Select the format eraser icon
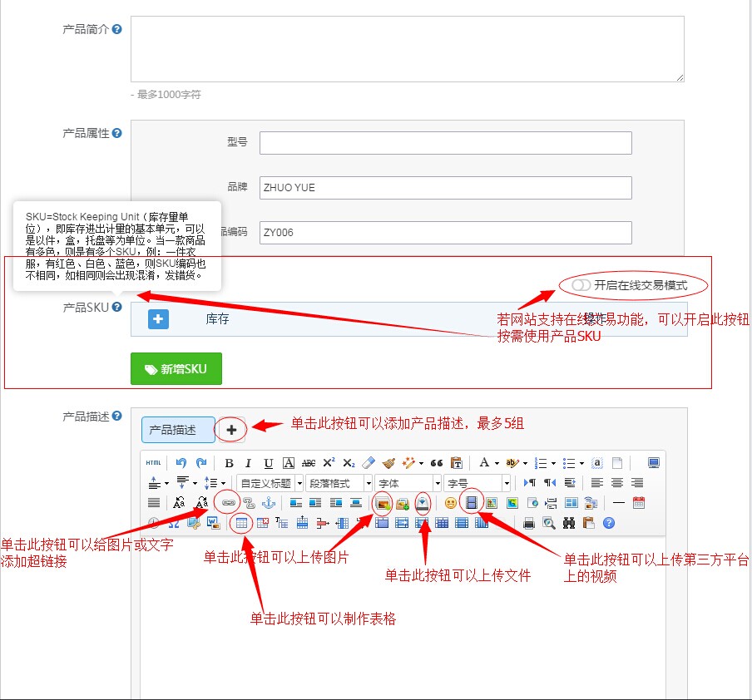This screenshot has width=752, height=700. point(367,461)
